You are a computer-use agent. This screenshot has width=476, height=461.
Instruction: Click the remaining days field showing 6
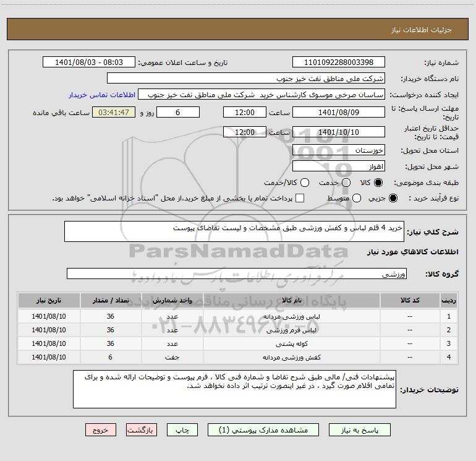click(178, 112)
